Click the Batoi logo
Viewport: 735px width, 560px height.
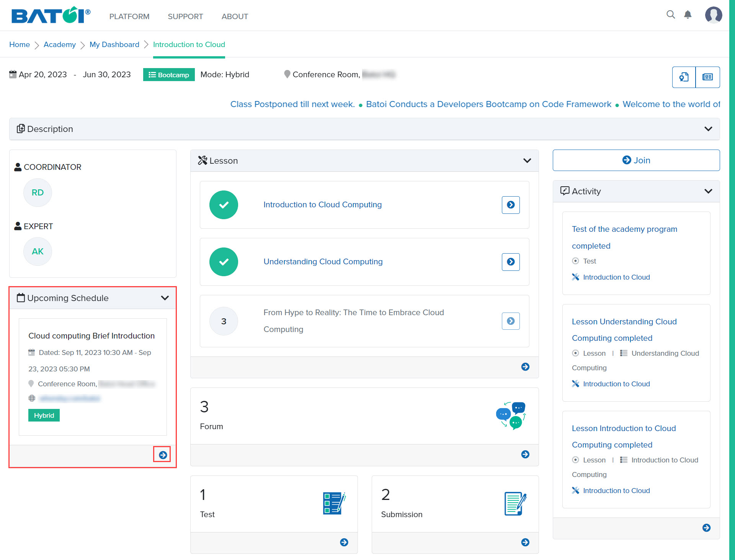(x=51, y=15)
